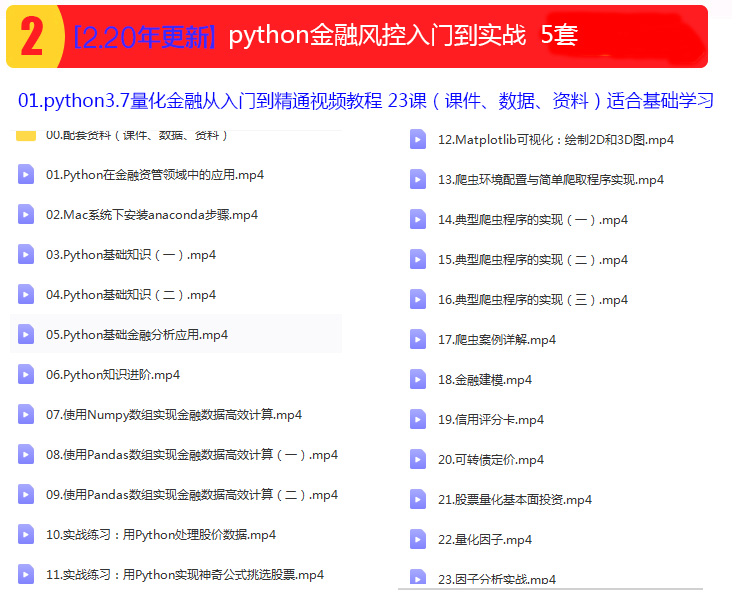
Task: Open file name 17.爬虫案例详解.mp4
Action: tap(497, 340)
